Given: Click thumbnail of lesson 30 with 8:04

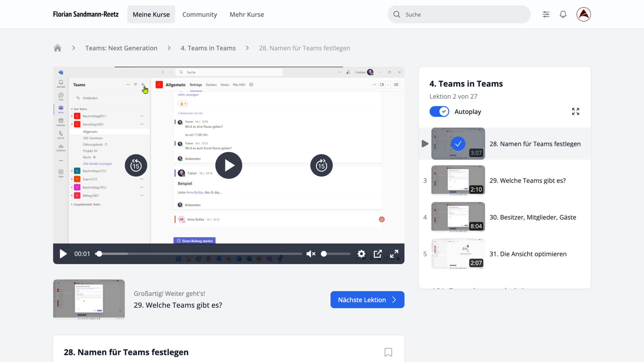Looking at the screenshot, I should coord(458,217).
